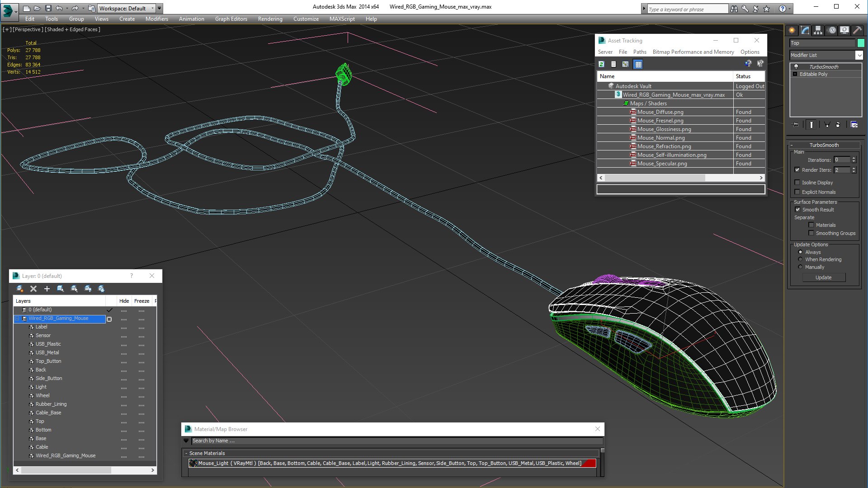Click the binoculars search icon
Image resolution: width=868 pixels, height=488 pixels.
[734, 9]
